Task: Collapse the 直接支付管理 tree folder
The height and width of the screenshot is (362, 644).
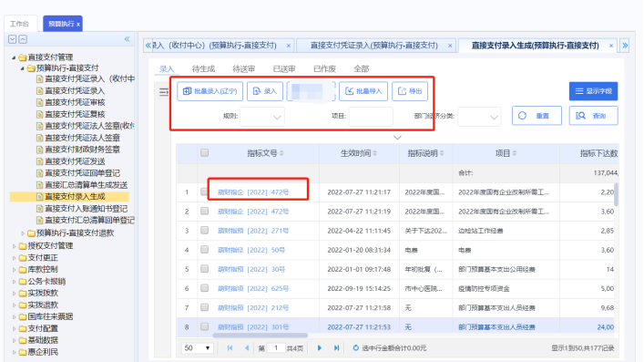Action: point(14,57)
